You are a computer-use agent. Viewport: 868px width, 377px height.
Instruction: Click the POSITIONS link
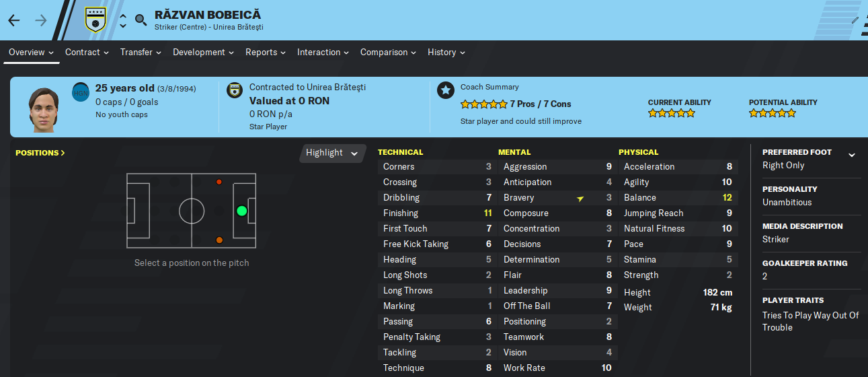point(40,153)
